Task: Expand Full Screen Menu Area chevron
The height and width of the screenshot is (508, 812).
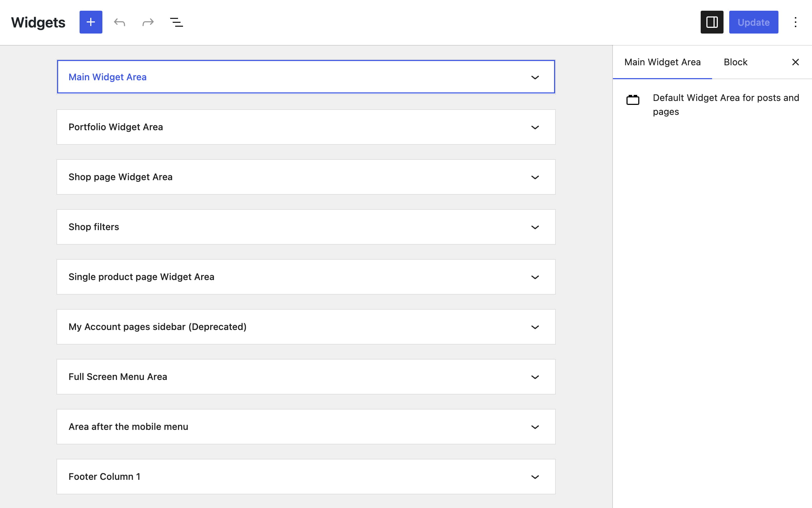Action: [535, 377]
